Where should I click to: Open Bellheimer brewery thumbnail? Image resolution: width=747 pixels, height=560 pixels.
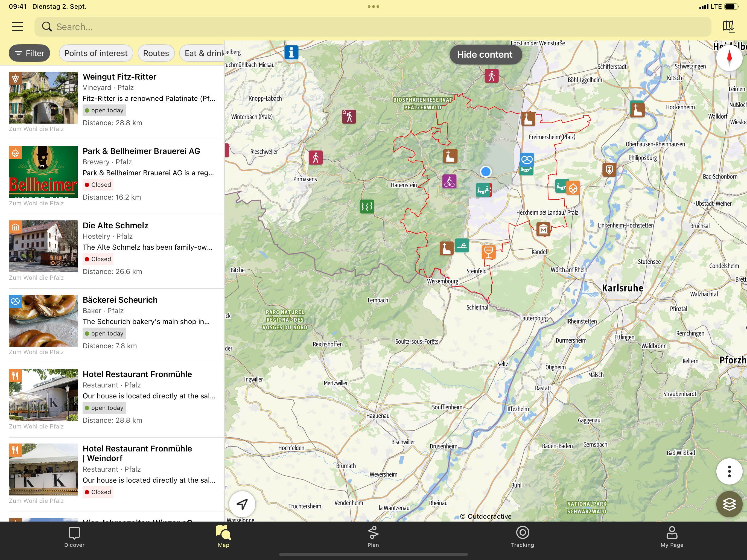pyautogui.click(x=43, y=172)
